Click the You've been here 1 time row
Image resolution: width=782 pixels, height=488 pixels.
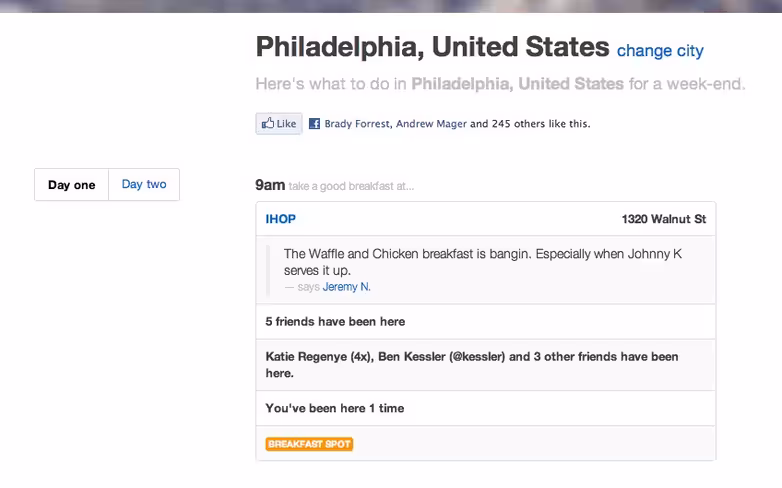pyautogui.click(x=486, y=408)
